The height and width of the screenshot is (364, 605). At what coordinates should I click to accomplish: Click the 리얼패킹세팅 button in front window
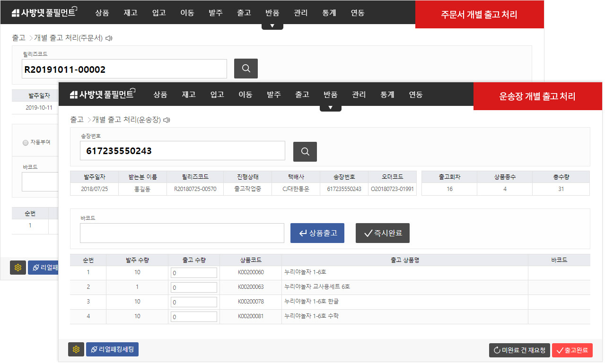112,350
